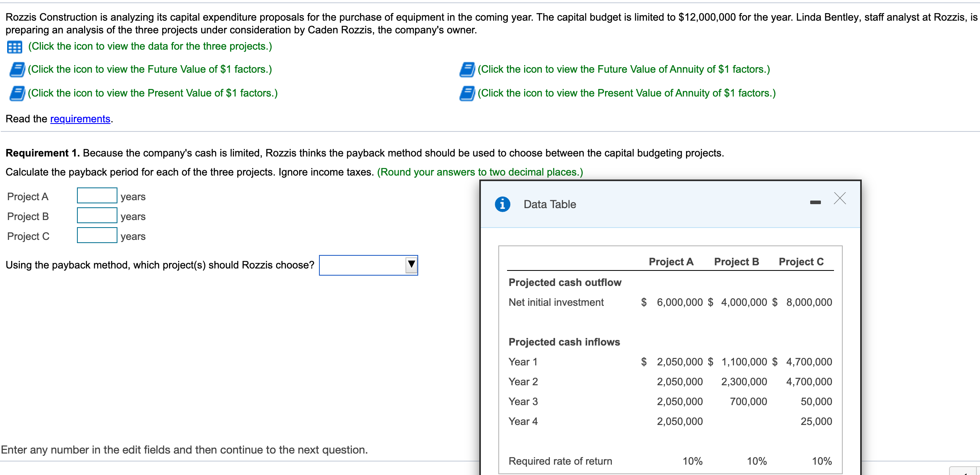Viewport: 980px width, 475px height.
Task: Click the view data for three projects link
Action: tap(150, 46)
